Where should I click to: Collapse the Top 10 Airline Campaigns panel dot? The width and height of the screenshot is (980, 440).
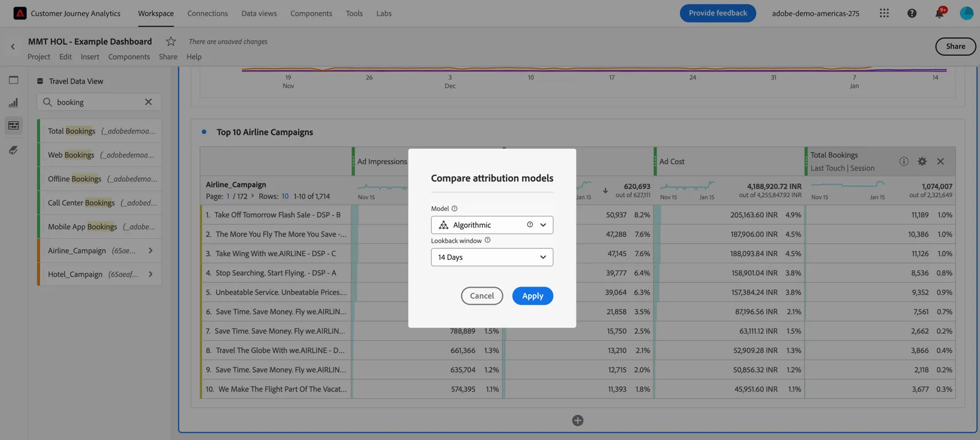(204, 132)
